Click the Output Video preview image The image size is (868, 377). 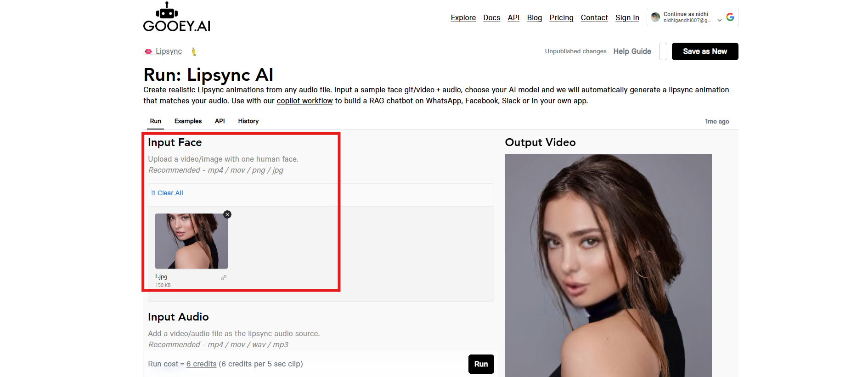pyautogui.click(x=609, y=265)
